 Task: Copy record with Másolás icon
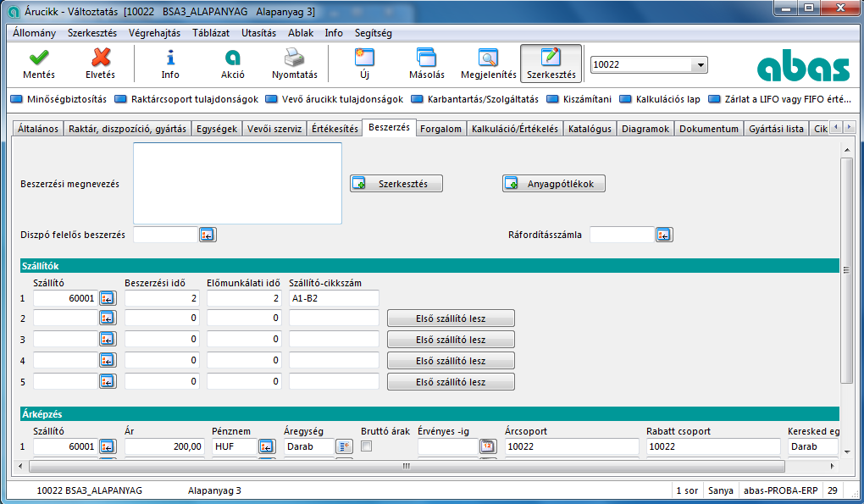coord(426,64)
